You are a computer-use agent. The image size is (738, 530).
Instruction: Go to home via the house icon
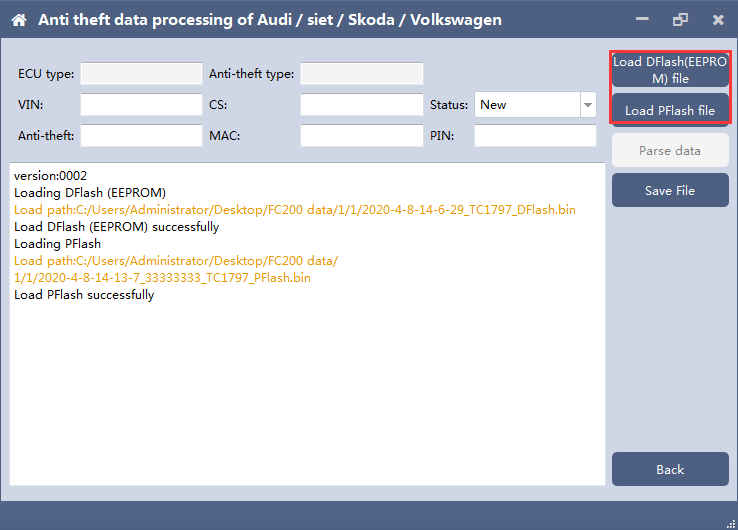tap(19, 20)
